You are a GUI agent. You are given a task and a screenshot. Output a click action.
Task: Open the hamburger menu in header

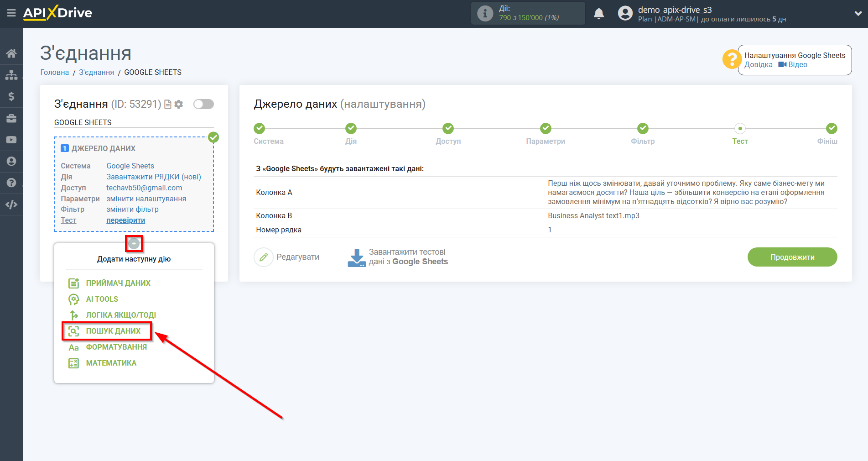pyautogui.click(x=11, y=13)
